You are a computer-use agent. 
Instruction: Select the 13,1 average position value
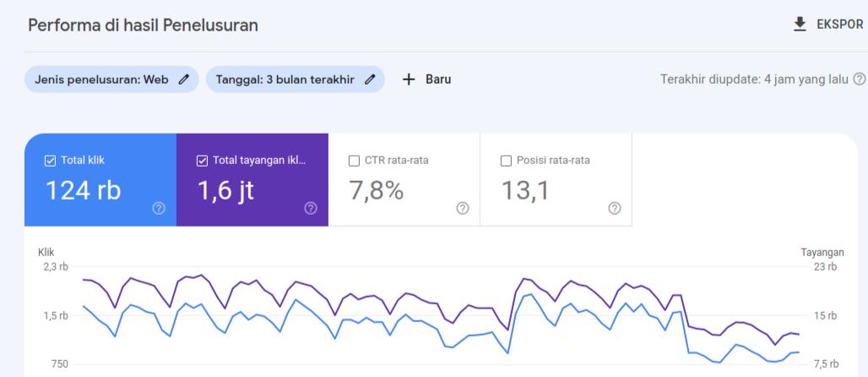(525, 191)
